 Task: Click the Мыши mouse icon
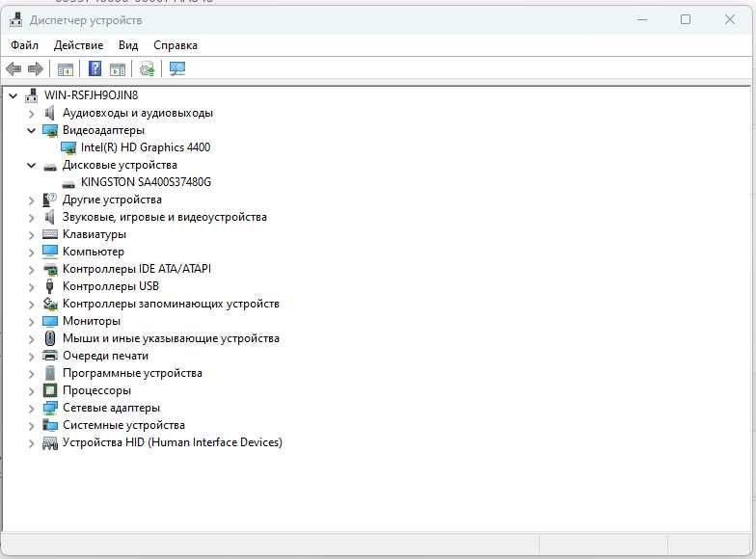50,338
